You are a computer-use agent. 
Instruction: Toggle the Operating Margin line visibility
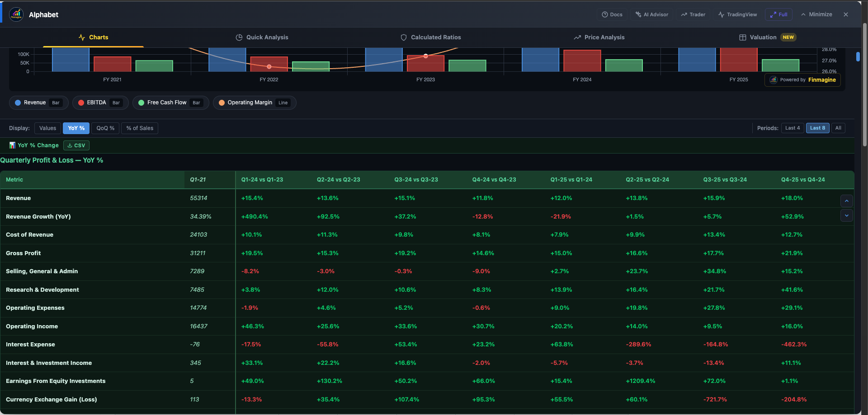[254, 103]
